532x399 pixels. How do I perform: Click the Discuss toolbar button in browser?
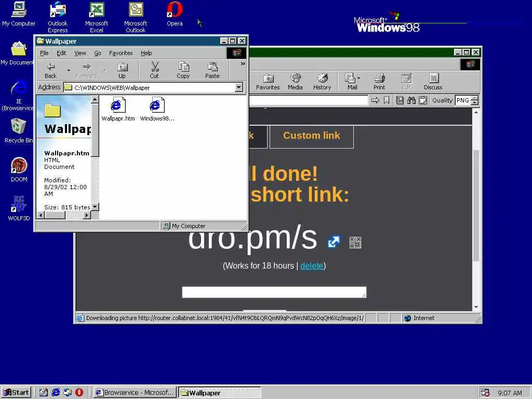tap(433, 82)
